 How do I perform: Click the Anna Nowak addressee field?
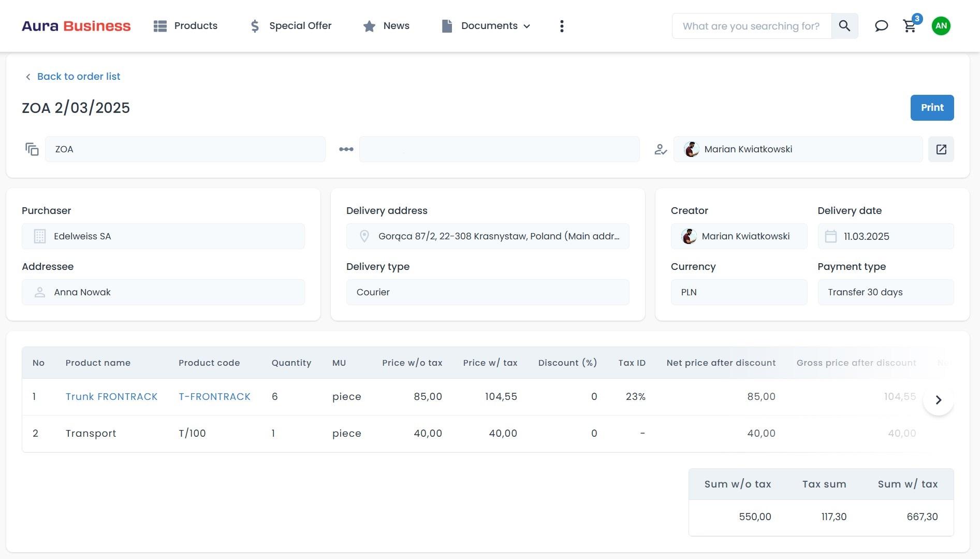pos(163,292)
